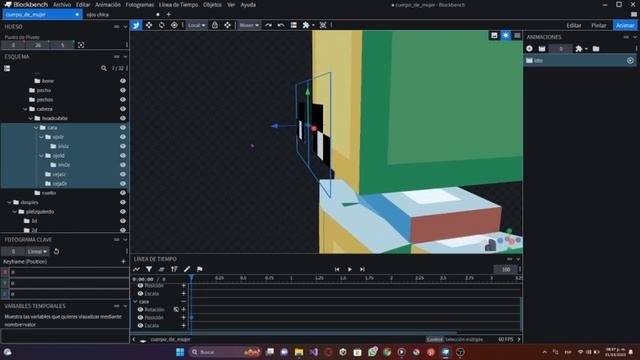Open Visual Studio from the taskbar
Viewport: 640px width, 360px height.
313,352
